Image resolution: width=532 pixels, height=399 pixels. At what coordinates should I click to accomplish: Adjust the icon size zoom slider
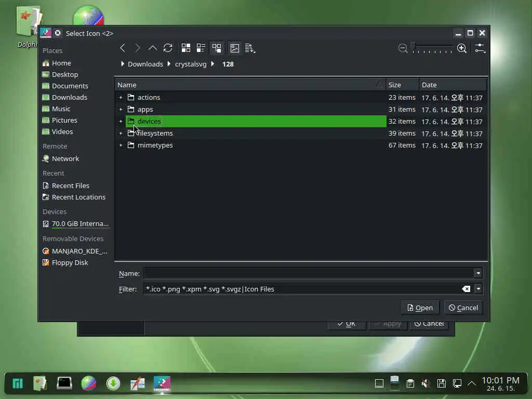tap(432, 48)
